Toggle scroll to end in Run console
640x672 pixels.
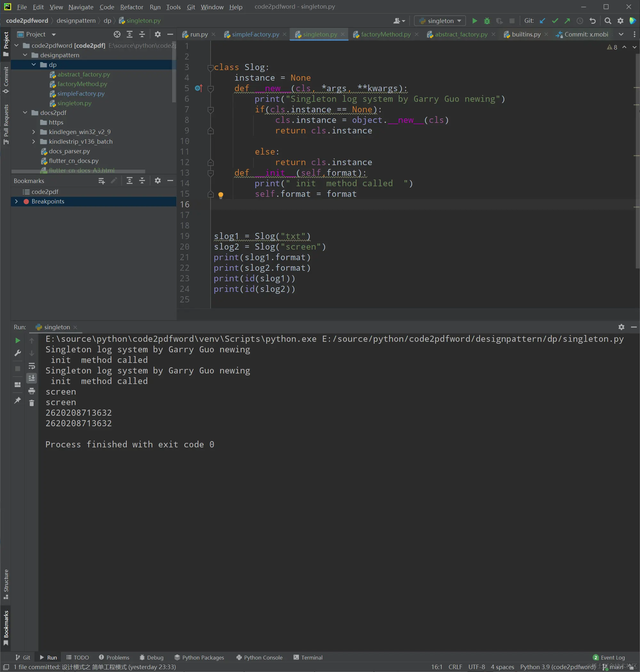(32, 378)
